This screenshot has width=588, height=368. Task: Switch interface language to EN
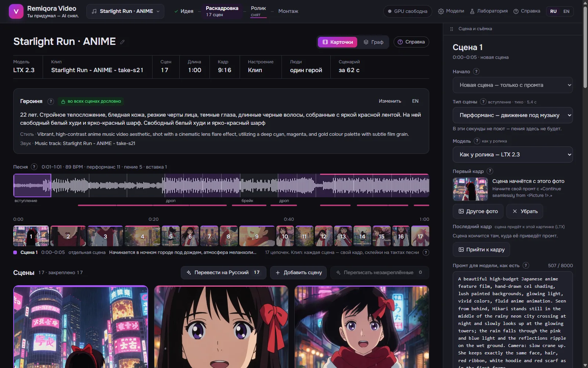[x=566, y=11]
